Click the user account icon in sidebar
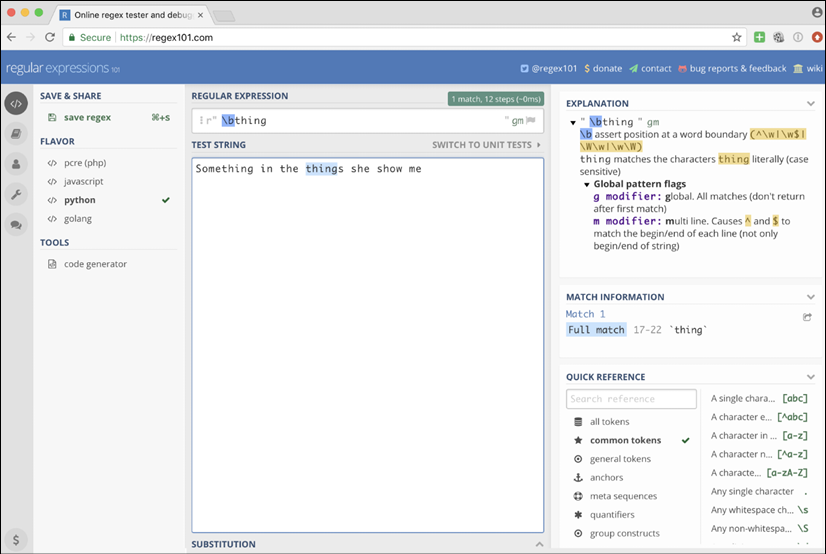The image size is (826, 554). [16, 164]
